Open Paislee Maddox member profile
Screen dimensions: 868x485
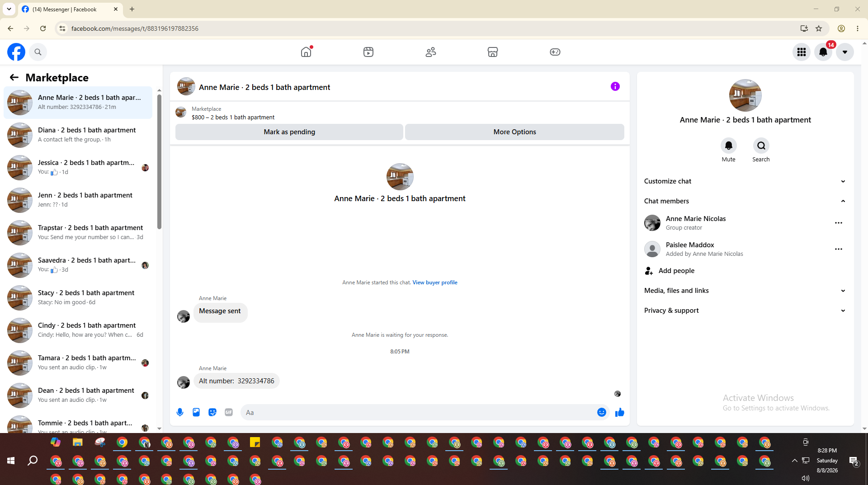tap(690, 245)
